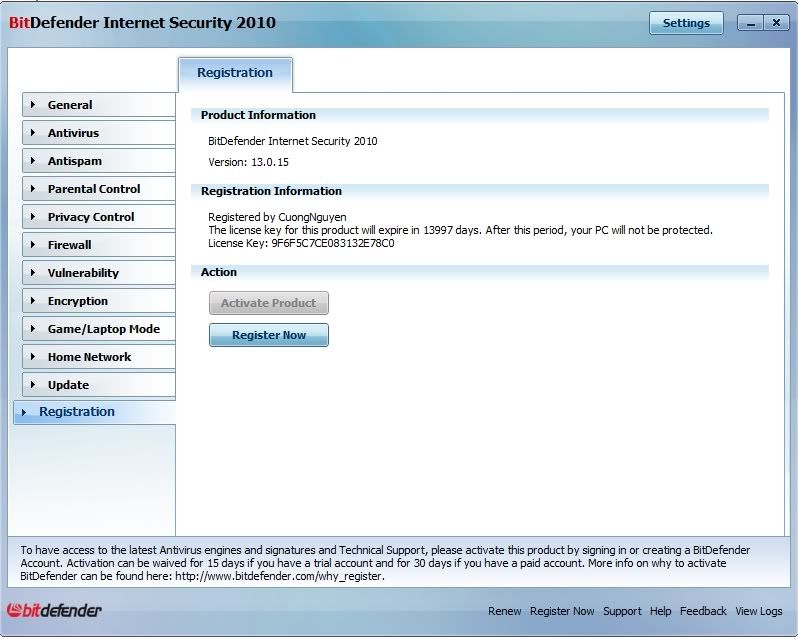Click the Feedback footer link
The image size is (798, 637).
[x=703, y=611]
